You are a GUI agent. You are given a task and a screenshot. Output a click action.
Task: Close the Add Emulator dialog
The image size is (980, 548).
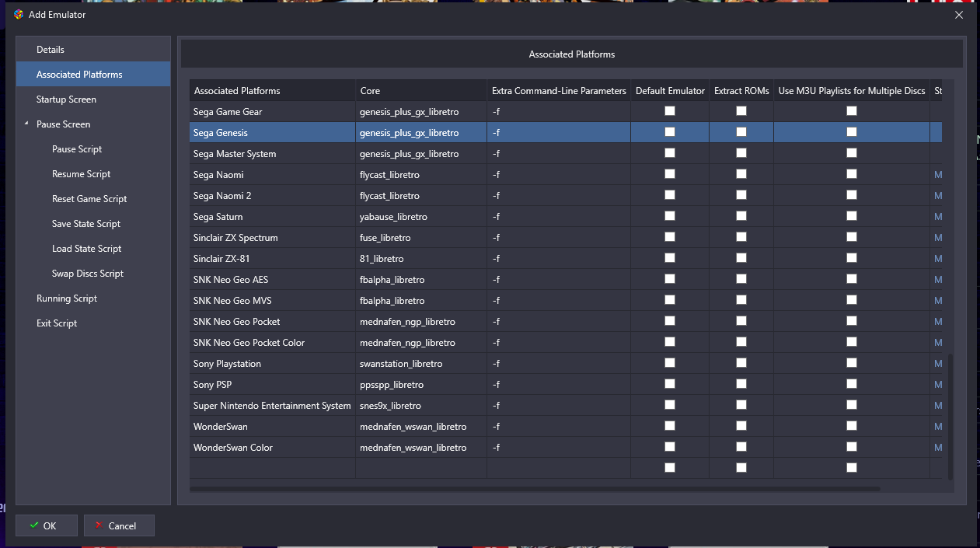(959, 15)
